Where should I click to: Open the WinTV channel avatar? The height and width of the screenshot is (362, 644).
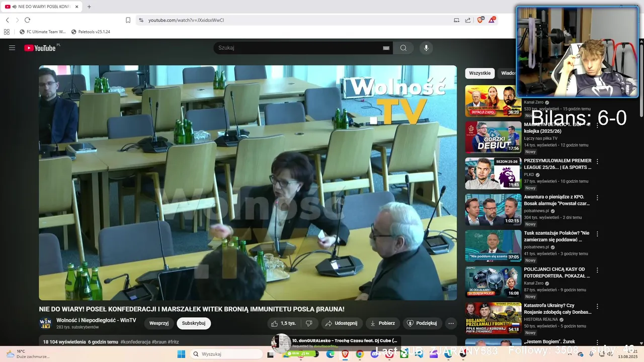pos(45,323)
